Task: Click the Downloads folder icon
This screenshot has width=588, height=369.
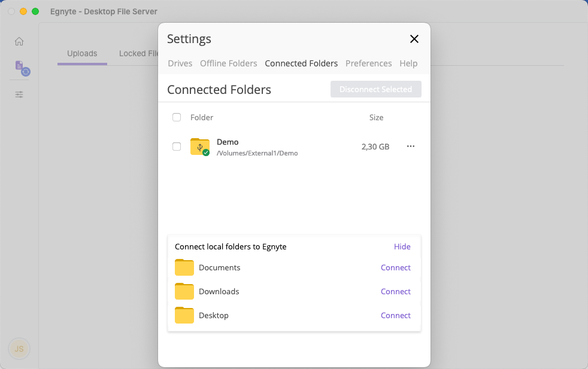Action: (x=184, y=291)
